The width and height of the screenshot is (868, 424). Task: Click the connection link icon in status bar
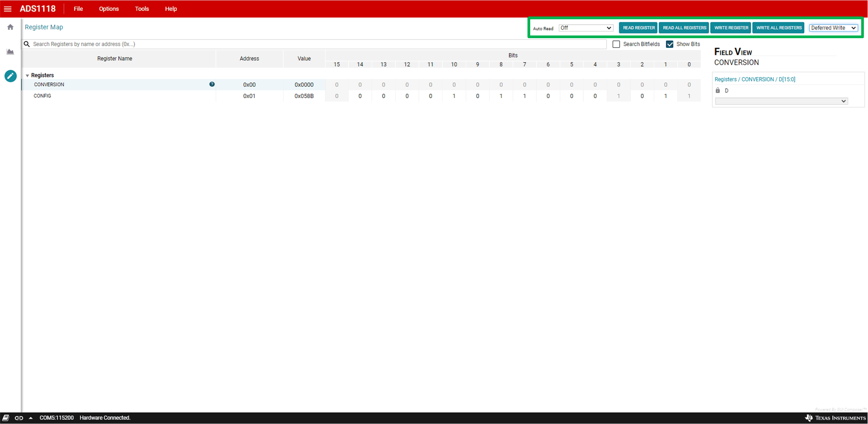[x=19, y=418]
